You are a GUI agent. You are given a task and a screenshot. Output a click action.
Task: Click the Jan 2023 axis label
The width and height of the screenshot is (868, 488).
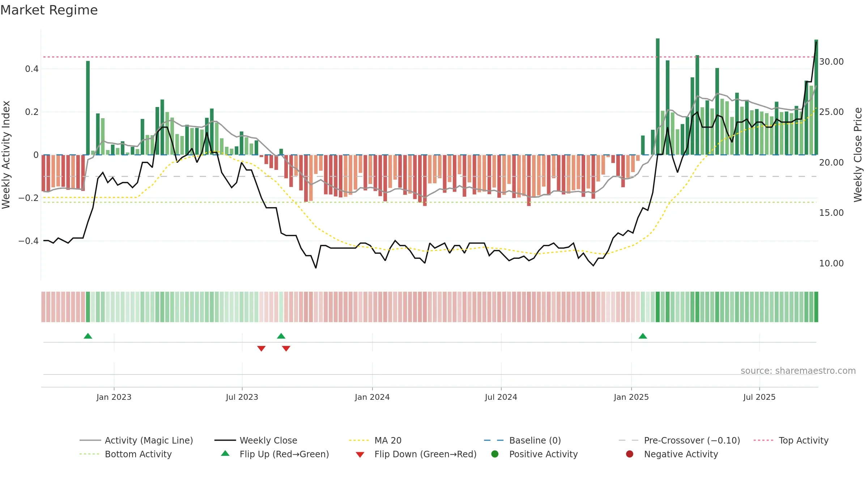pyautogui.click(x=114, y=397)
